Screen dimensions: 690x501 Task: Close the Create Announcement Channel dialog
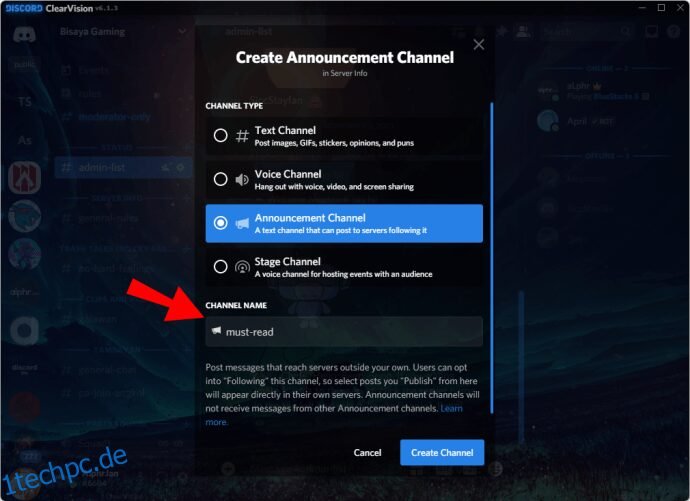pyautogui.click(x=479, y=44)
